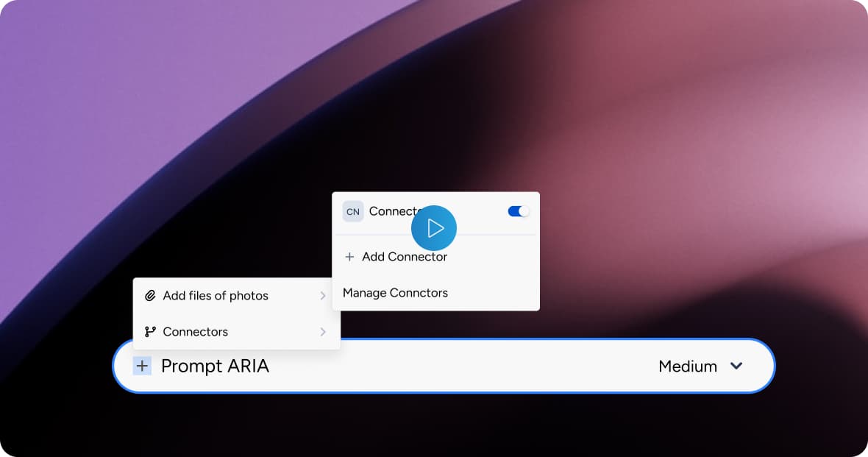This screenshot has width=868, height=457.
Task: Open the Connectors submenu item
Action: pyautogui.click(x=236, y=331)
